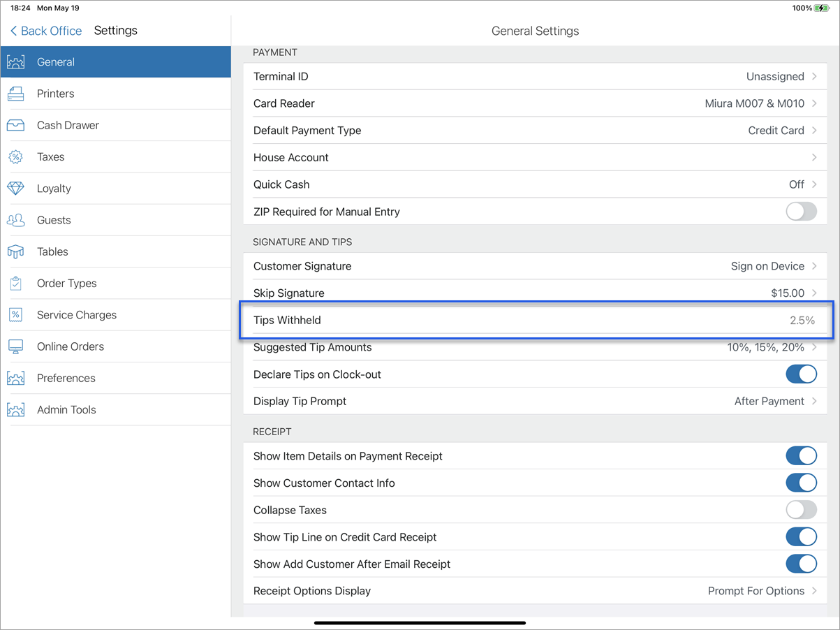Go to Taxes settings
Image resolution: width=840 pixels, height=630 pixels.
(x=116, y=156)
